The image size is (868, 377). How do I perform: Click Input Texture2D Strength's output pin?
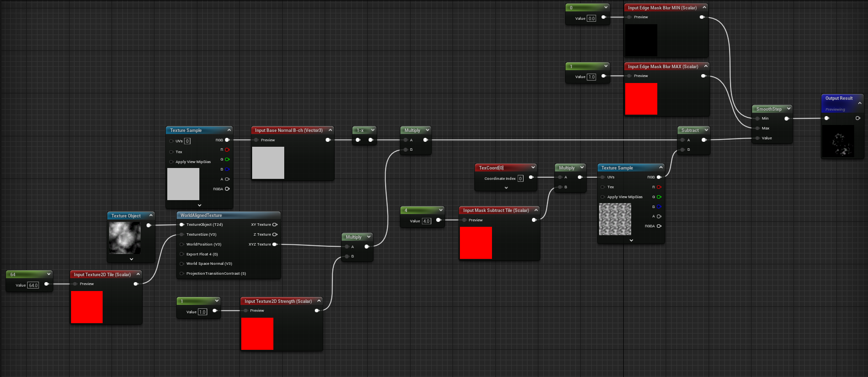coord(317,310)
